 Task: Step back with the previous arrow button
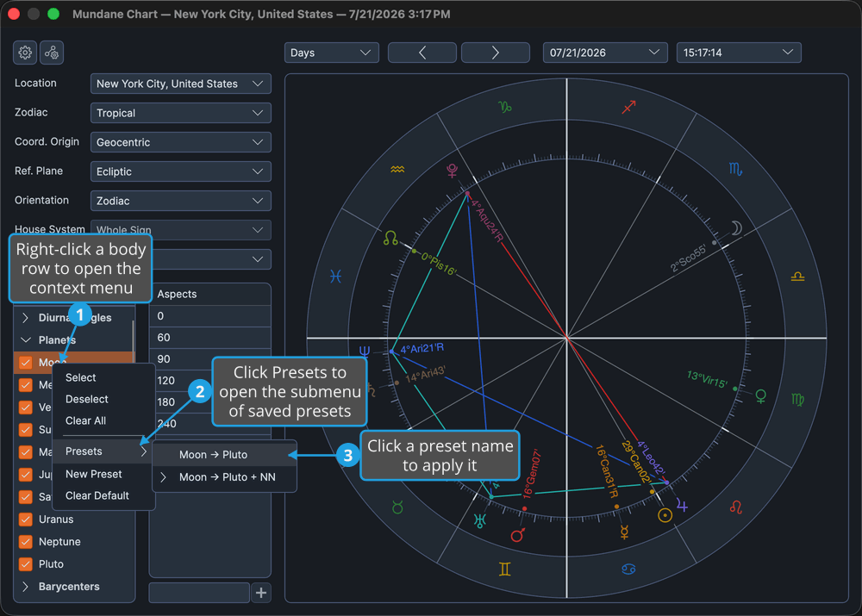coord(422,53)
